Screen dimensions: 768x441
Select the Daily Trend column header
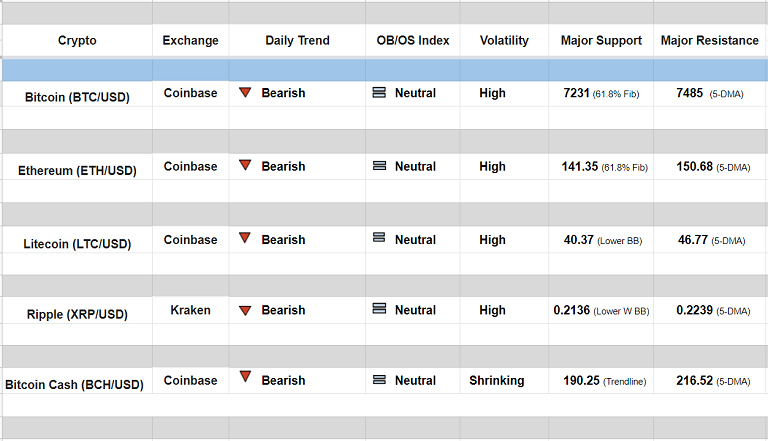point(297,41)
